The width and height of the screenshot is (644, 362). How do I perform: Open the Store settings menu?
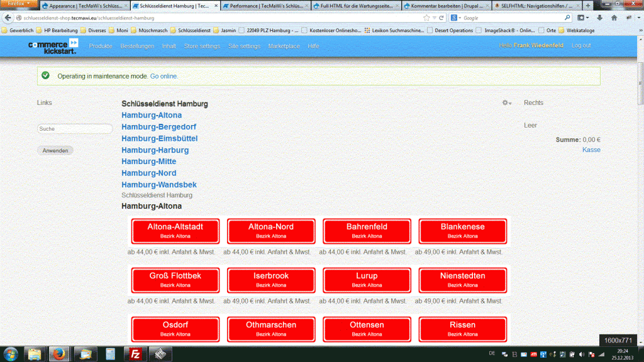[x=202, y=46]
